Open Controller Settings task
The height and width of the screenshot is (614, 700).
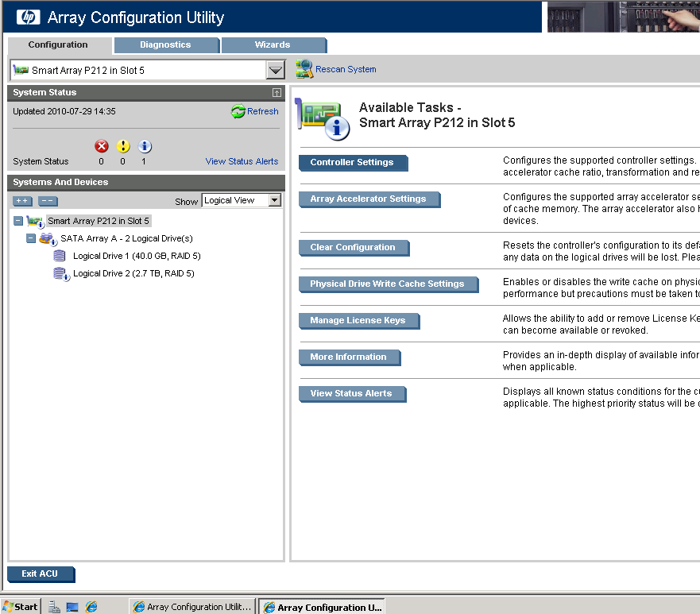pos(353,162)
